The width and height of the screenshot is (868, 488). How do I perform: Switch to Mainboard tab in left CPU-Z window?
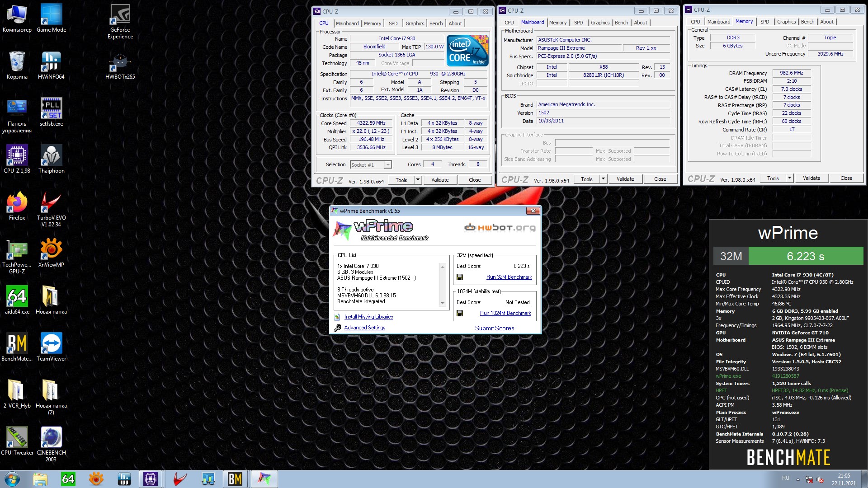pyautogui.click(x=347, y=23)
